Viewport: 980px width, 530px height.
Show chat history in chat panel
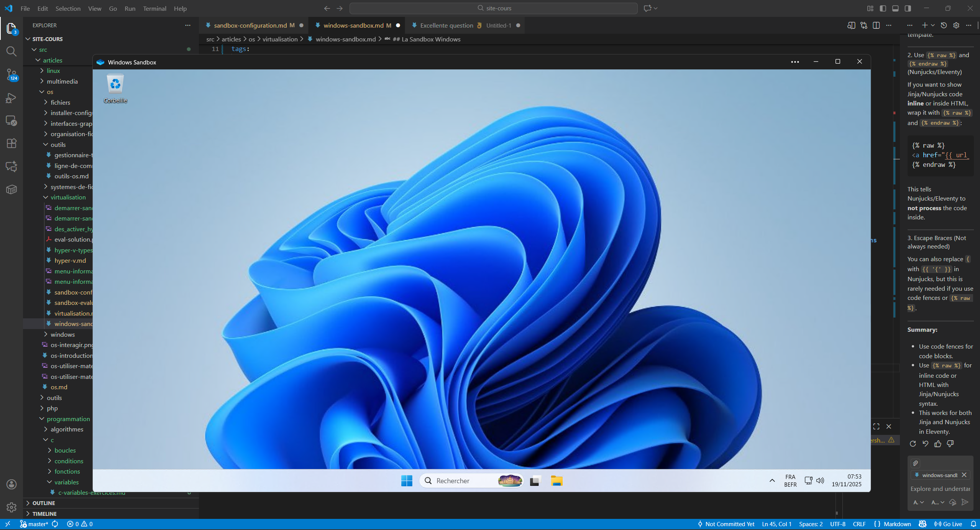[944, 25]
